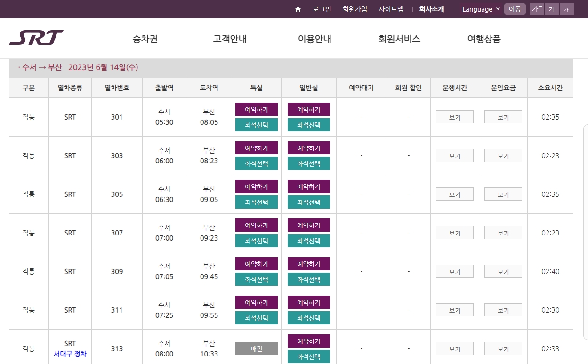Image resolution: width=588 pixels, height=364 pixels.
Task: Open the 회원서비스 menu
Action: point(399,39)
